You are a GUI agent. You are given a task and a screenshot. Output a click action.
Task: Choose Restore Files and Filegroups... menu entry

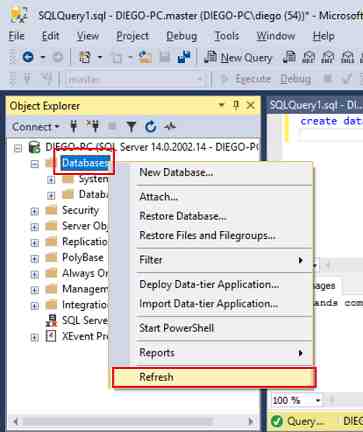pyautogui.click(x=212, y=235)
